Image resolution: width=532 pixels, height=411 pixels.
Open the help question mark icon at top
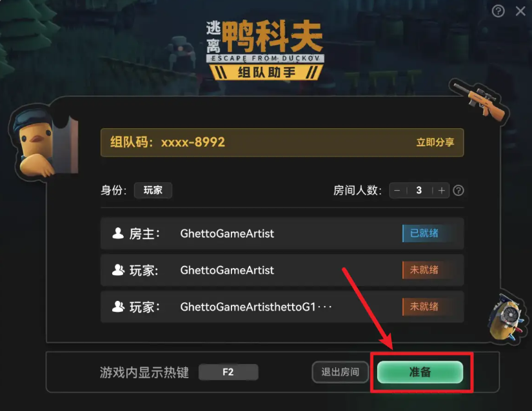click(x=498, y=11)
